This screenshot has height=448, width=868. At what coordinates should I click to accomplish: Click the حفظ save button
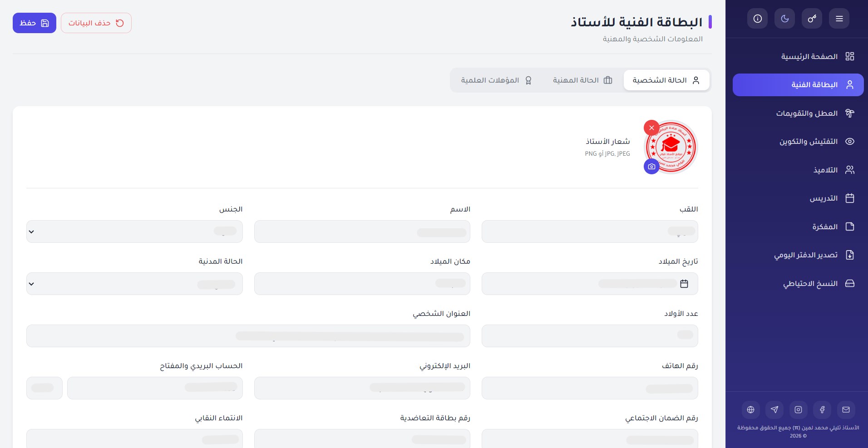[x=35, y=23]
